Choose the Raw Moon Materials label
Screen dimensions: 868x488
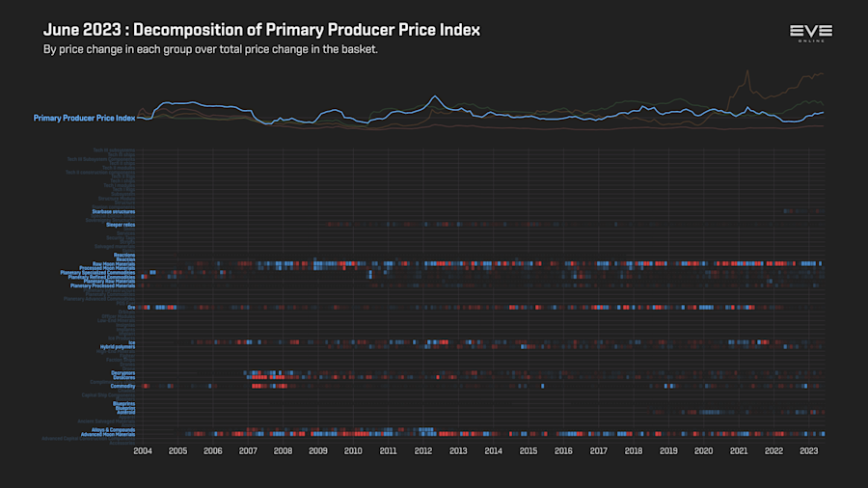coord(114,264)
